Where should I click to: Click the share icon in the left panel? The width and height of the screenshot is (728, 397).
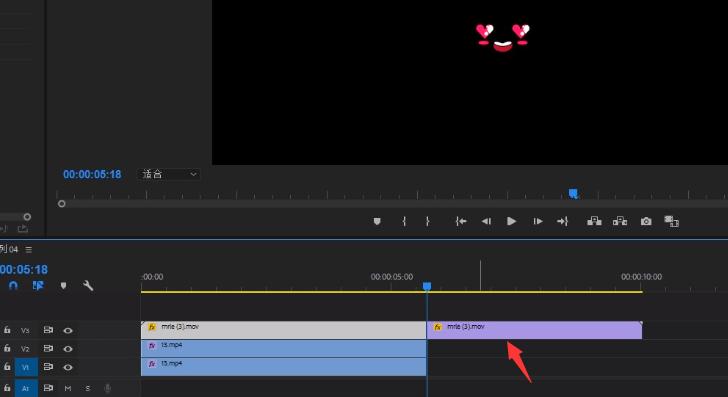22,228
